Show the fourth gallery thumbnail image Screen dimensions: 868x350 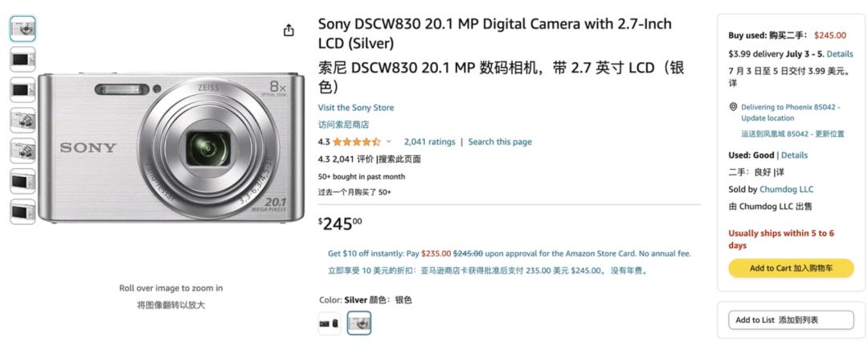[23, 120]
